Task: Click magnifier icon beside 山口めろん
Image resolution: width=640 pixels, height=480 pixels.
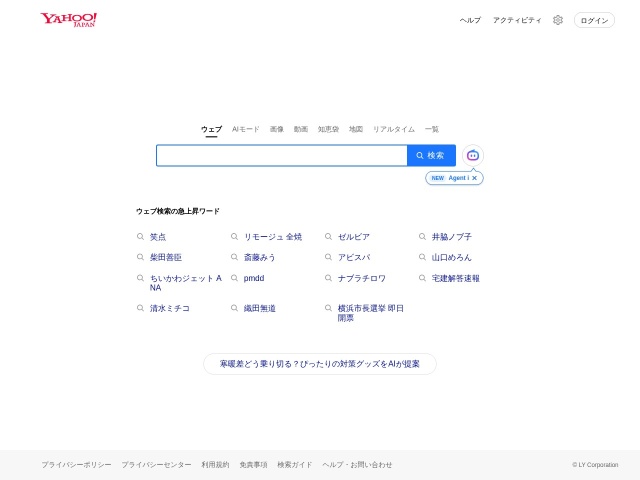Action: point(422,257)
